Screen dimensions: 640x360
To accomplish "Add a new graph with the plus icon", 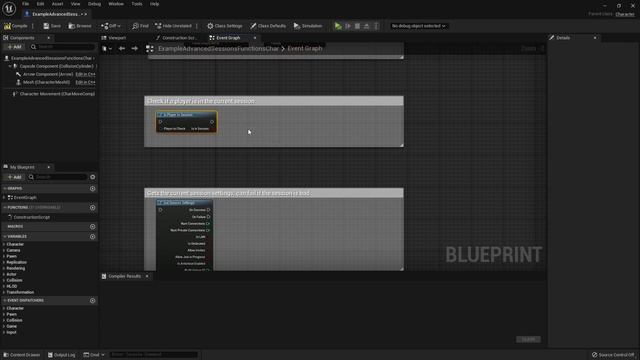I will coord(93,189).
